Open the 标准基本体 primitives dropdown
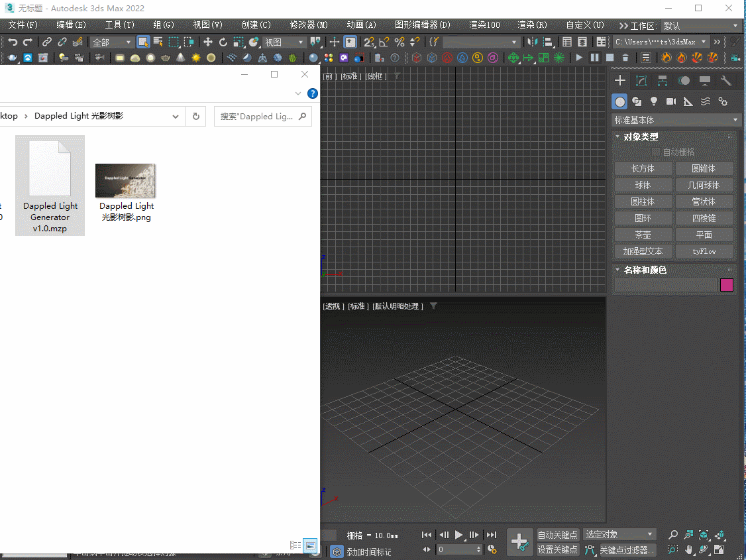 676,120
